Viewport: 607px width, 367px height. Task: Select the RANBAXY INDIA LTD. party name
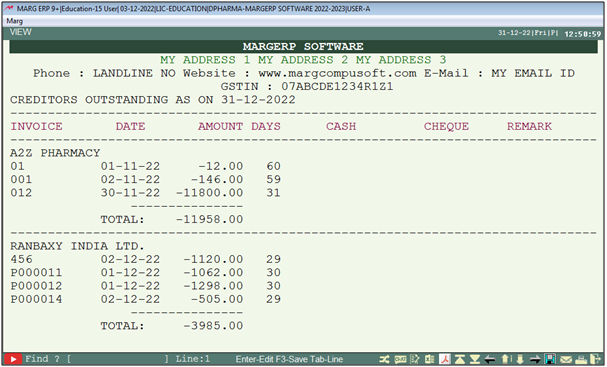coord(77,246)
